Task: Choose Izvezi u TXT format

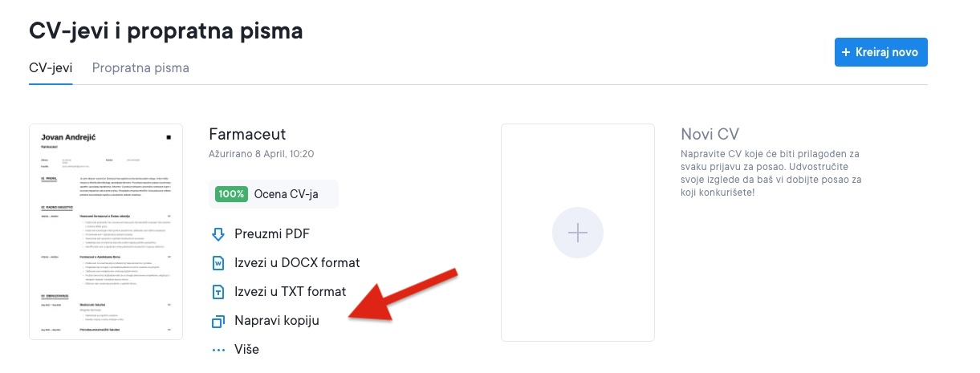Action: click(290, 292)
